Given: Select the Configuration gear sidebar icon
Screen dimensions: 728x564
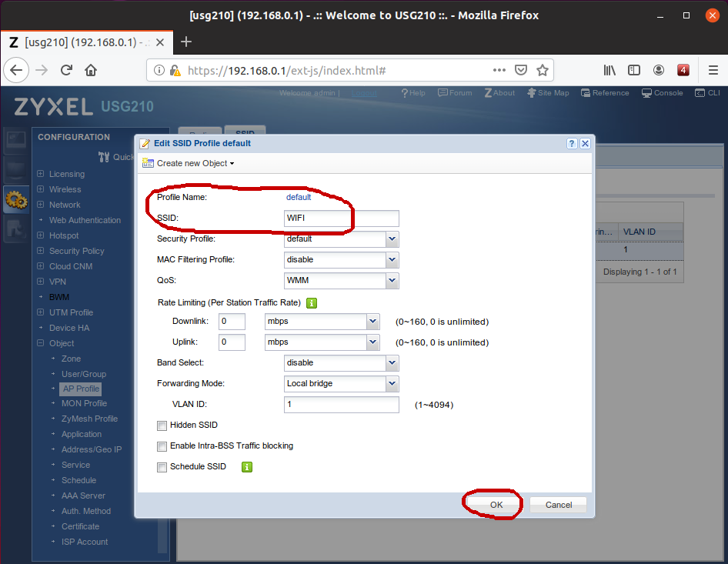Looking at the screenshot, I should coord(16,201).
